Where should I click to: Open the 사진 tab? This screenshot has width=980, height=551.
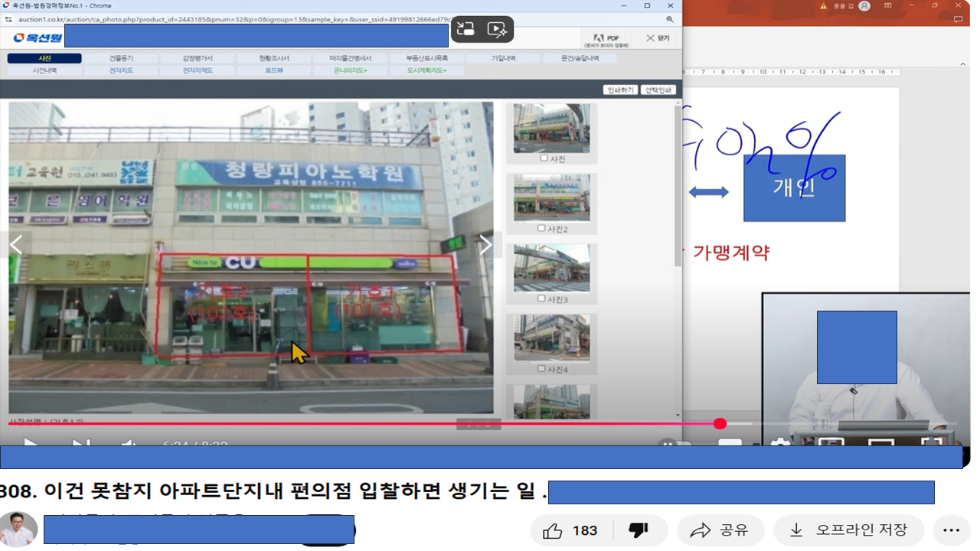(x=44, y=58)
